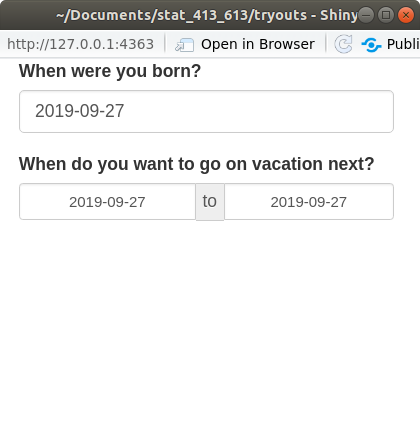Open the vacation start date field
This screenshot has width=420, height=426.
tap(107, 202)
